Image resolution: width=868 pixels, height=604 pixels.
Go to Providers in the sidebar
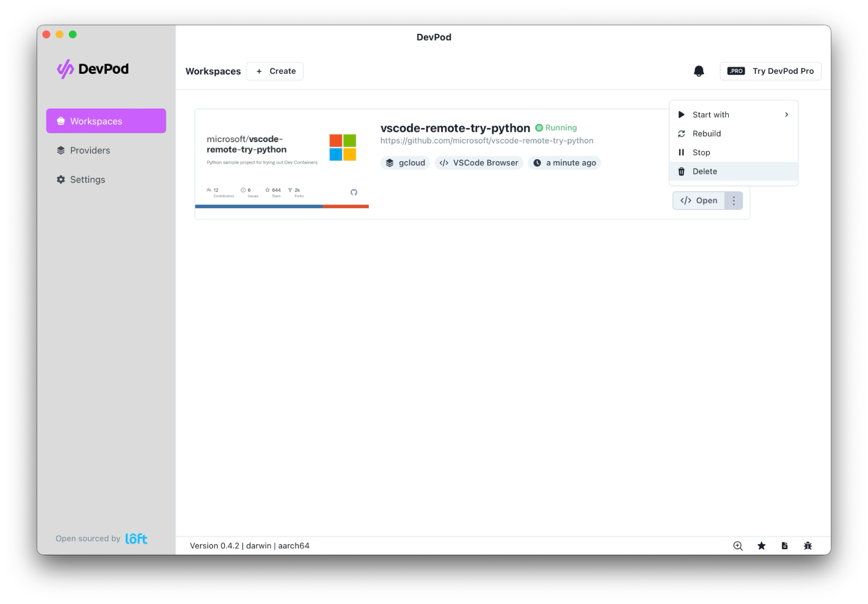click(x=90, y=150)
